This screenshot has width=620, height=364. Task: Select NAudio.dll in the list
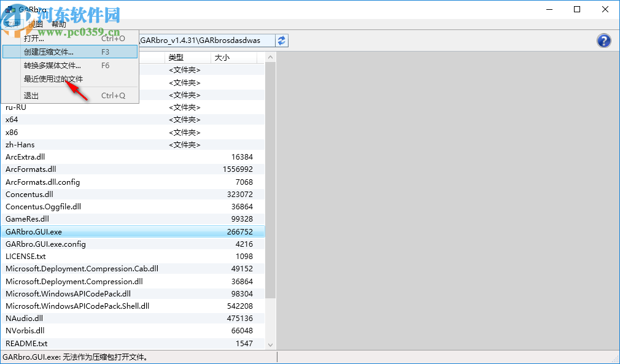tap(133, 318)
